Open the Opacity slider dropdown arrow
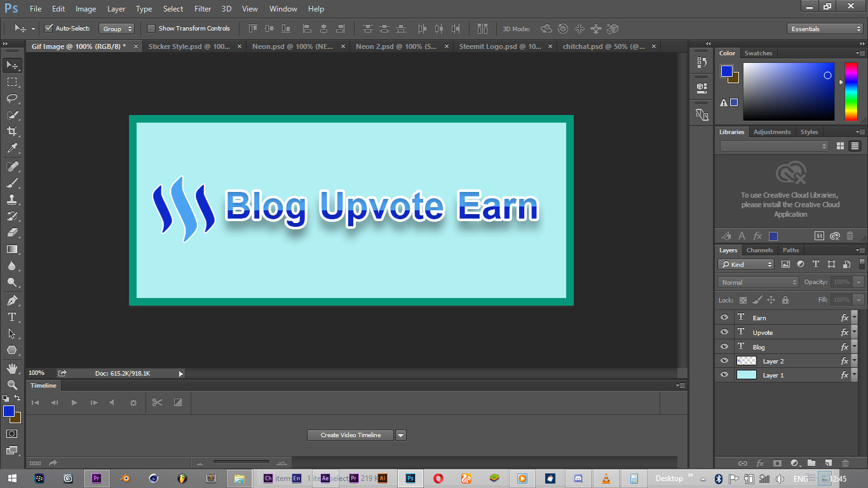 pyautogui.click(x=859, y=282)
